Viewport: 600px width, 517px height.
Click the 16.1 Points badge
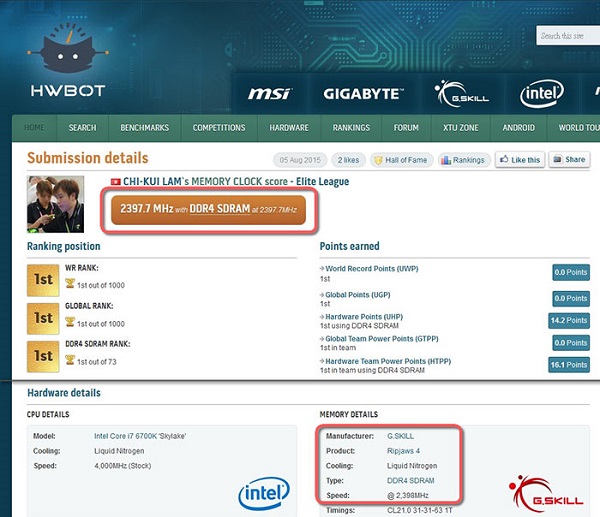pos(569,365)
